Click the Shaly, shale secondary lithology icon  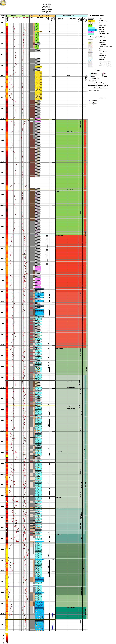coord(90,40)
